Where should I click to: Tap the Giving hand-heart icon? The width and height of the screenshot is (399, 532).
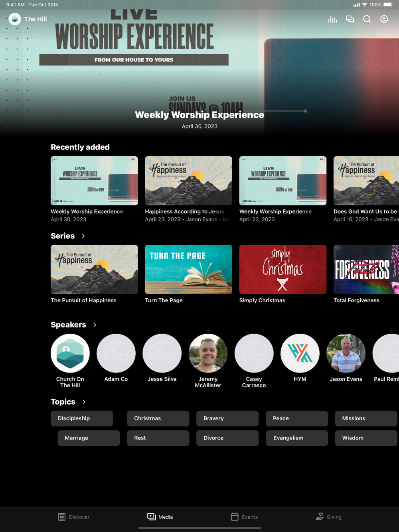click(x=320, y=516)
